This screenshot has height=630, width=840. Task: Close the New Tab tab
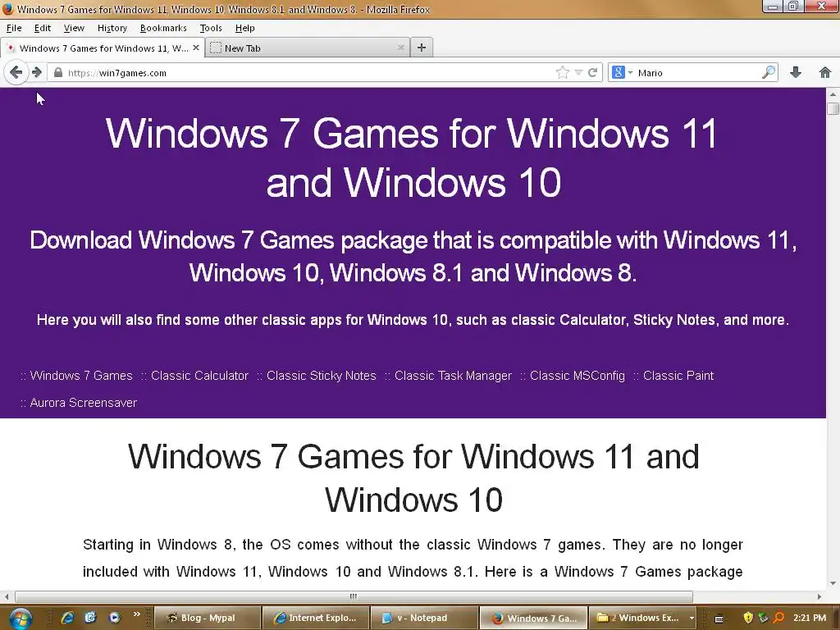click(x=400, y=48)
